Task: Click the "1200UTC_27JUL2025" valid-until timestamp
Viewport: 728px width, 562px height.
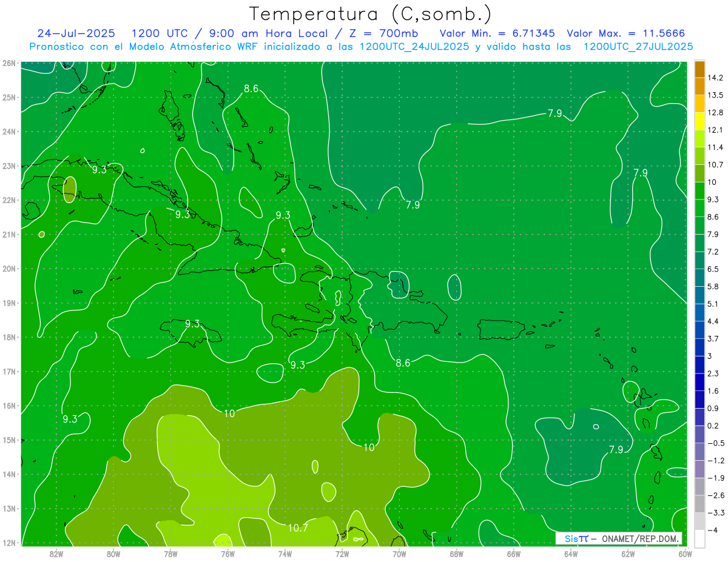Action: 638,47
